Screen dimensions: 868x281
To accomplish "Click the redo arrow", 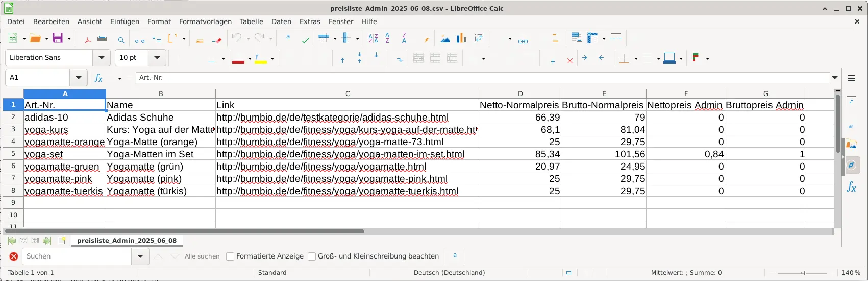I will 259,38.
